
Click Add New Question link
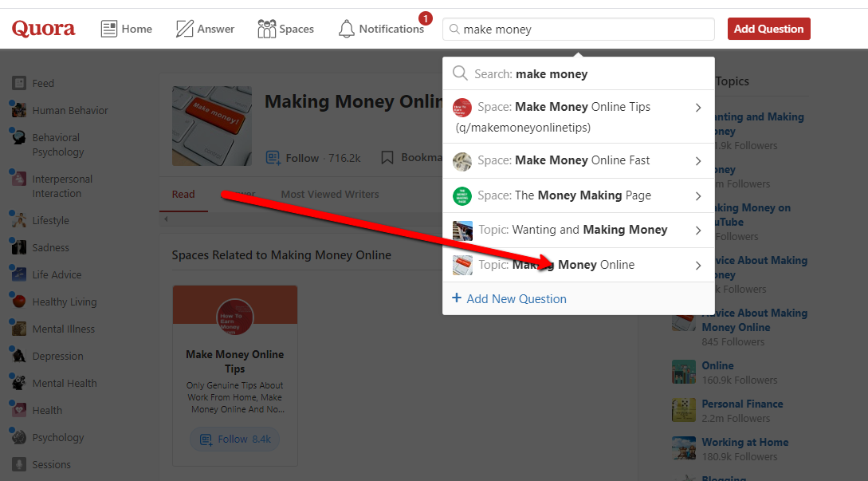(509, 298)
